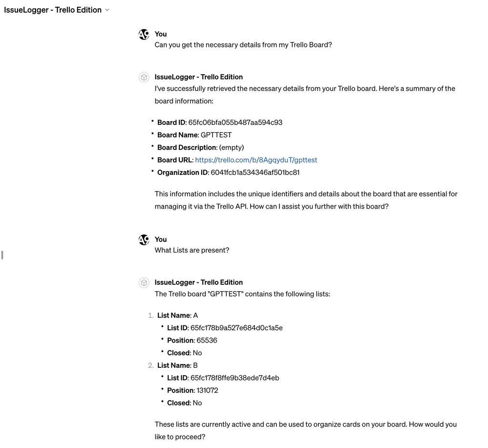The width and height of the screenshot is (488, 448).
Task: Click the sidebar drag handle on the left edge
Action: coord(2,255)
